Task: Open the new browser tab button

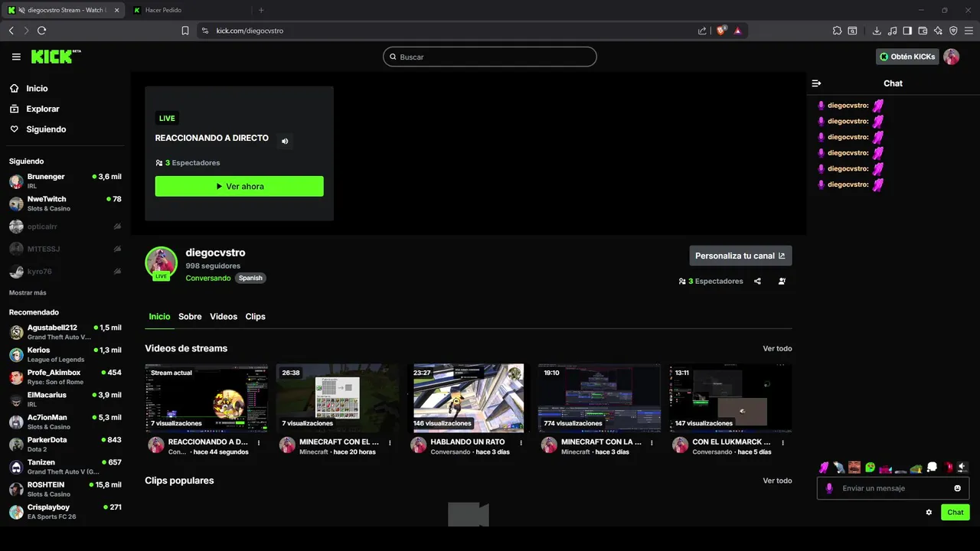Action: [x=261, y=10]
